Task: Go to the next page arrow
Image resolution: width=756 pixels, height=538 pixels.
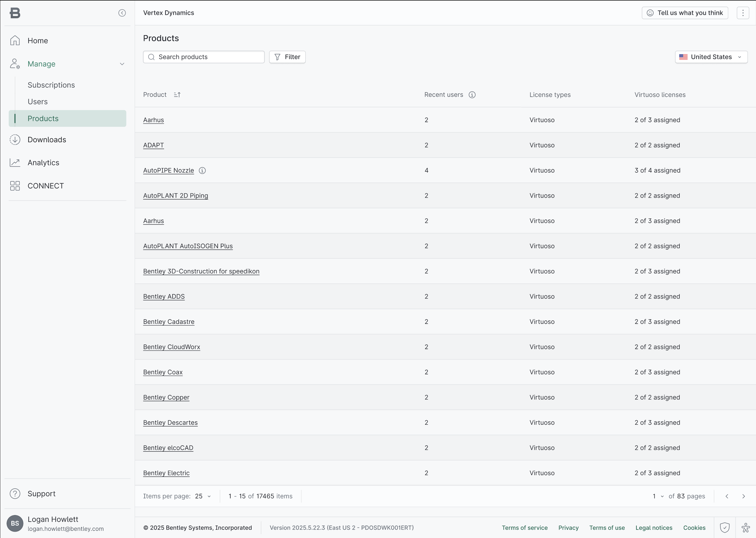Action: pyautogui.click(x=743, y=496)
